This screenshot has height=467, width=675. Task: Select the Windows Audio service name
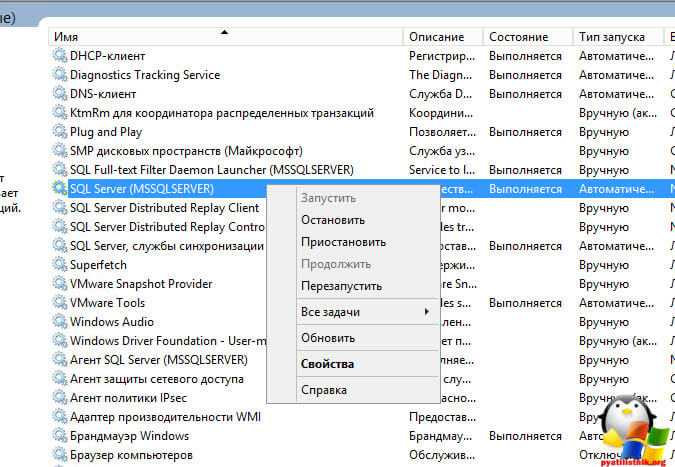coord(111,322)
